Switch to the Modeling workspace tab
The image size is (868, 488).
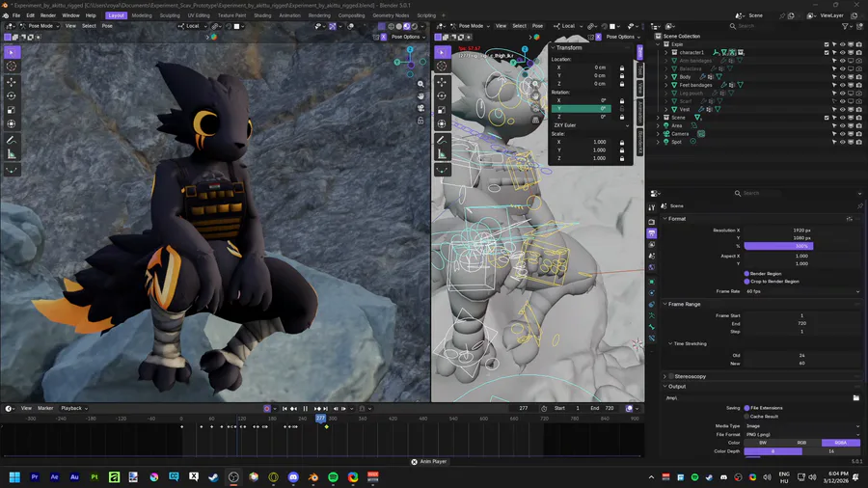(x=142, y=15)
